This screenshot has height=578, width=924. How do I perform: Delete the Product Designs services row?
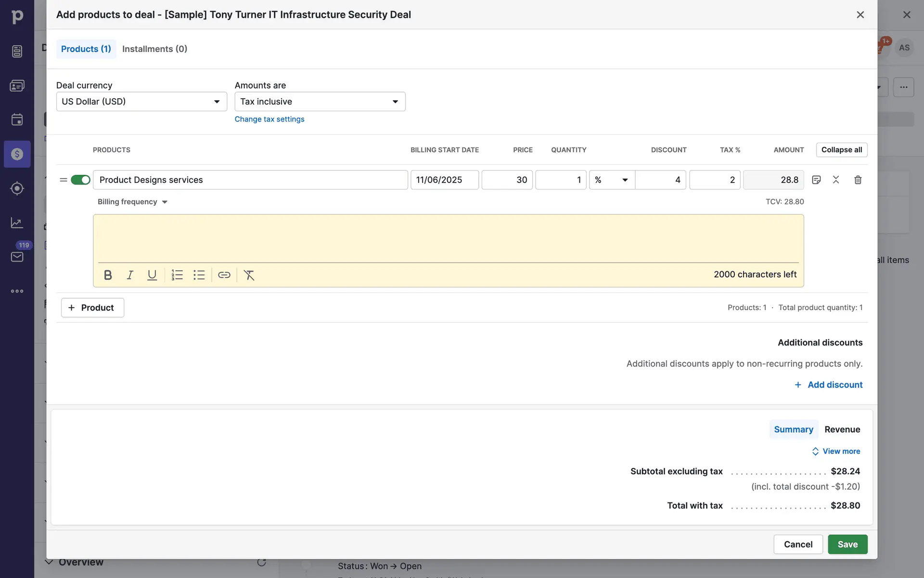pos(858,180)
